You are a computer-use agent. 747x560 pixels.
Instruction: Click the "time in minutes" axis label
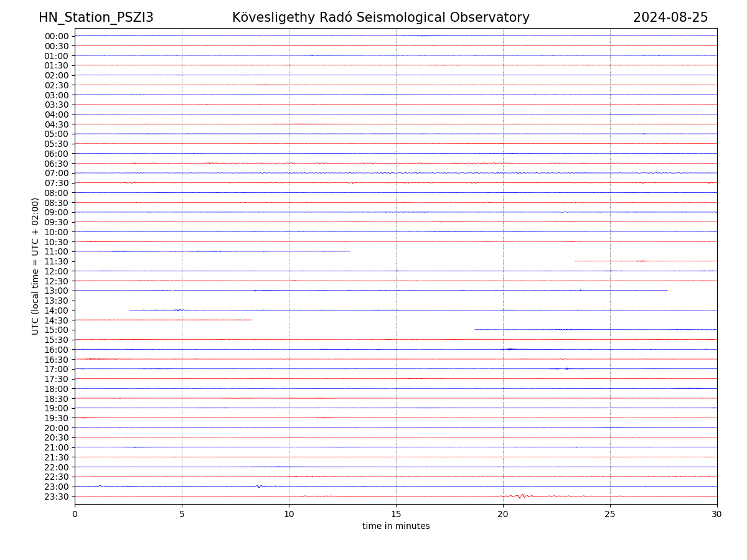pos(396,526)
